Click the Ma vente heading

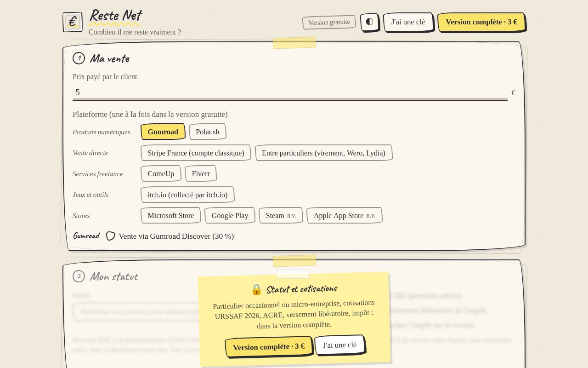(109, 58)
